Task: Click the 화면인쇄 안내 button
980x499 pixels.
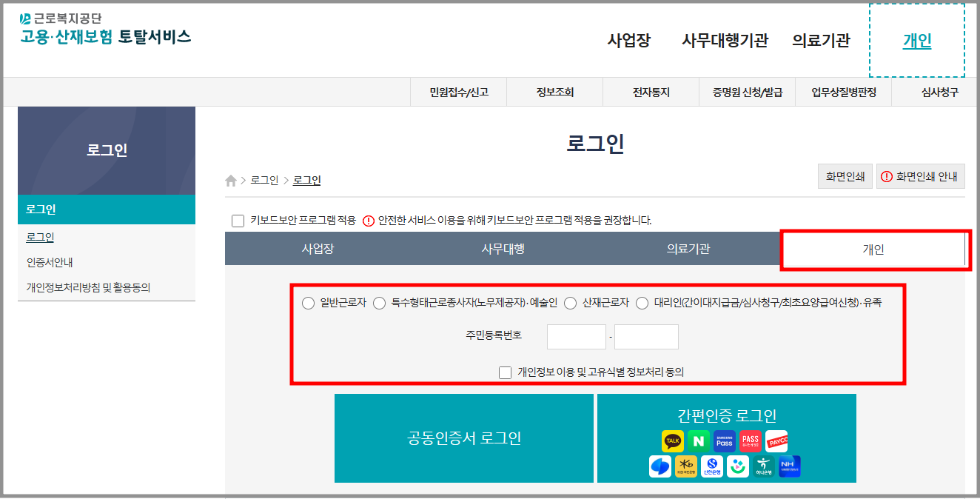Action: 921,177
